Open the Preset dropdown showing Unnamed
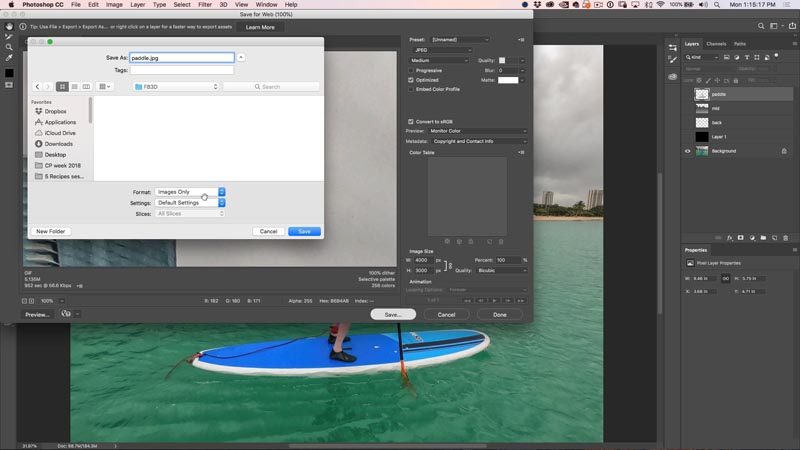This screenshot has height=450, width=800. click(460, 40)
